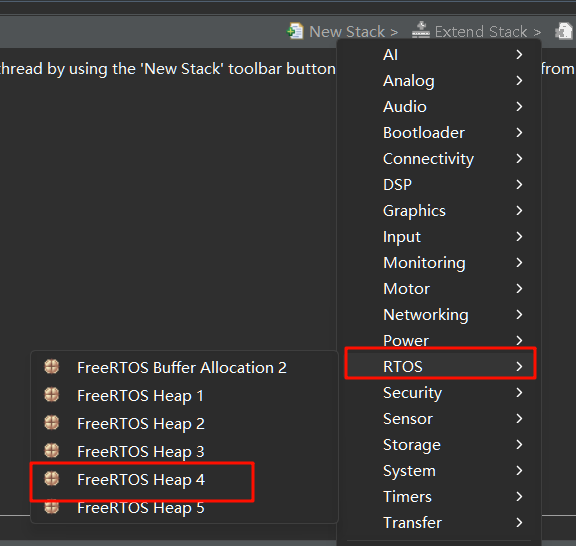Click the FreeRTOS Buffer Allocation 2 icon
Screen dimensions: 576x546
click(x=51, y=367)
